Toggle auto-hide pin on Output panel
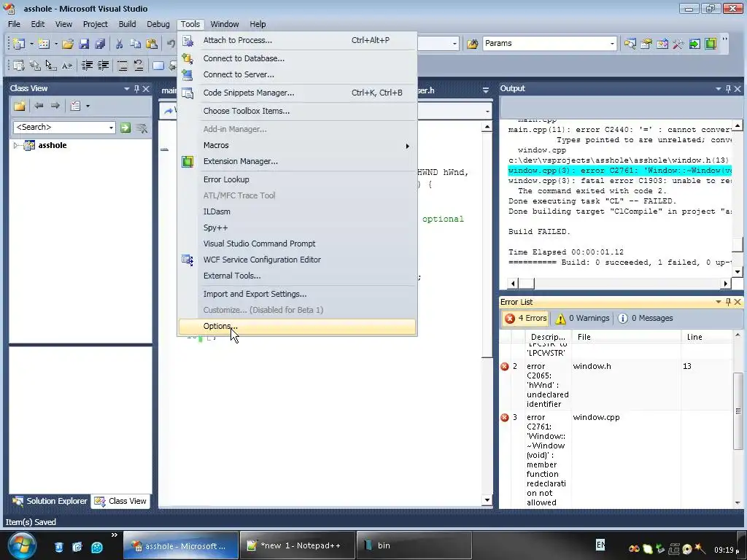747x560 pixels. point(728,88)
